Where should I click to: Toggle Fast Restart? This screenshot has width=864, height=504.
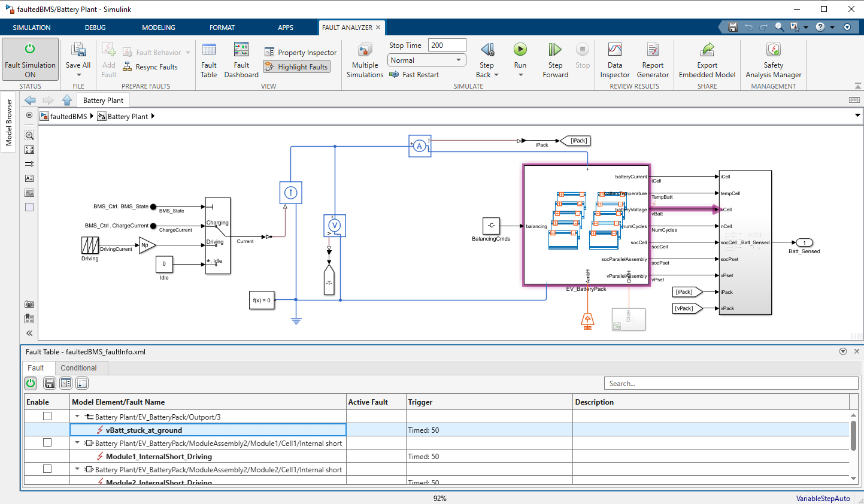point(414,75)
